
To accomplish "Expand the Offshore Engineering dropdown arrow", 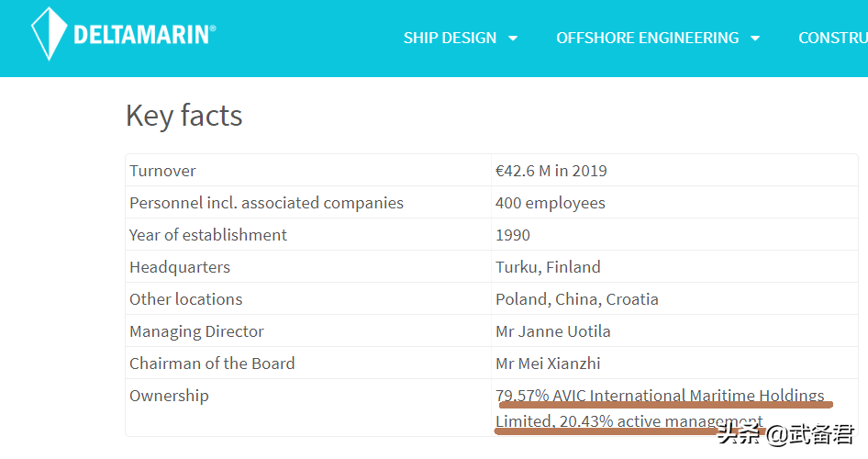I will 755,39.
